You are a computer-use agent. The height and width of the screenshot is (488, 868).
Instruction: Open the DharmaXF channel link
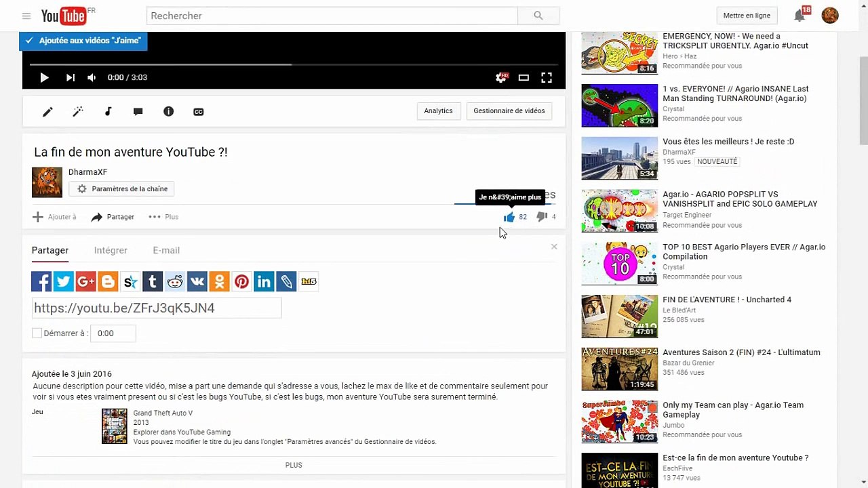(87, 172)
